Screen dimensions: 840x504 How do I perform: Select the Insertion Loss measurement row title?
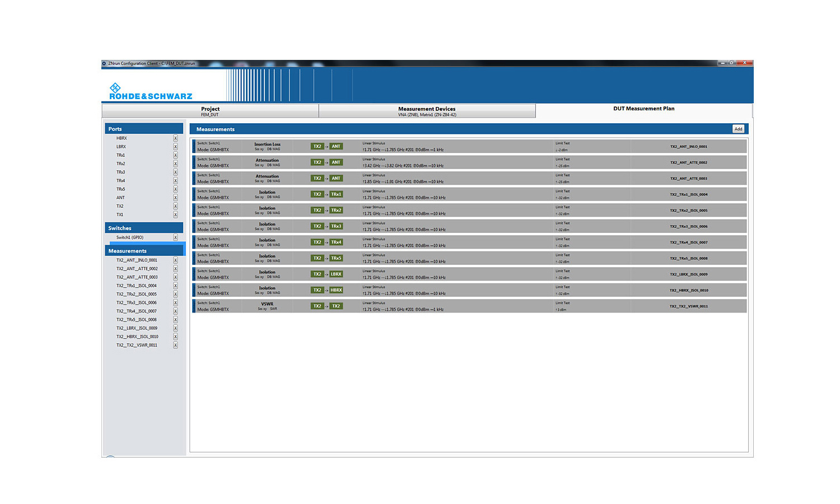(267, 144)
